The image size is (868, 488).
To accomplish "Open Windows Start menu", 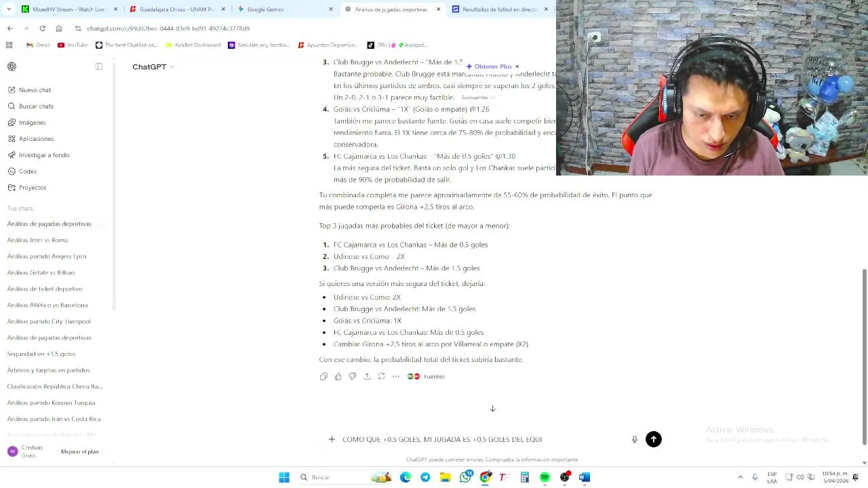I will point(284,477).
